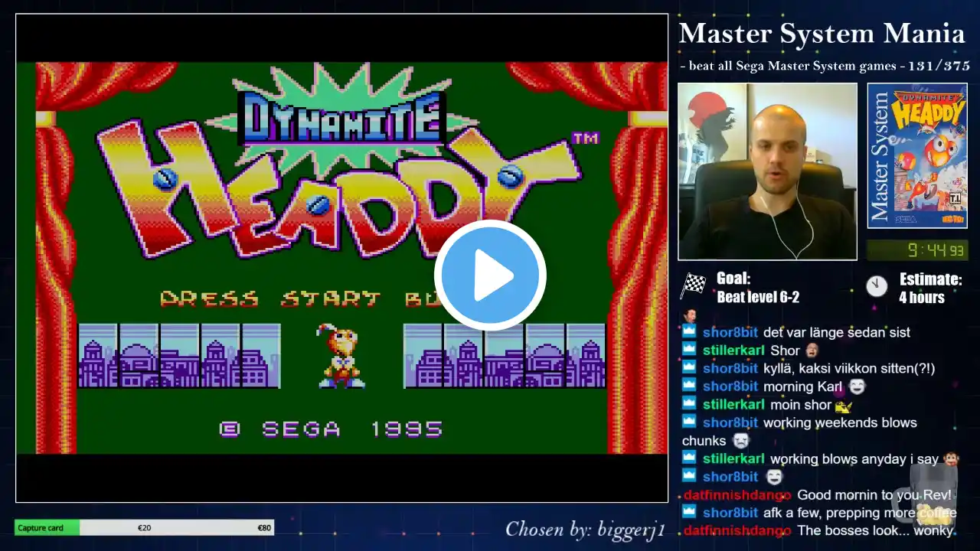Click the "Master System Mania" title

(822, 34)
